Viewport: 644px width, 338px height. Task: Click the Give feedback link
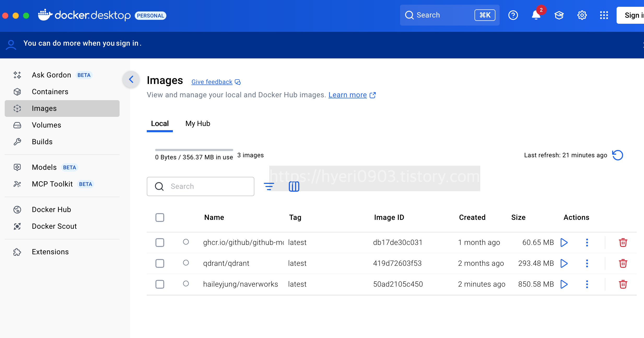pyautogui.click(x=212, y=82)
